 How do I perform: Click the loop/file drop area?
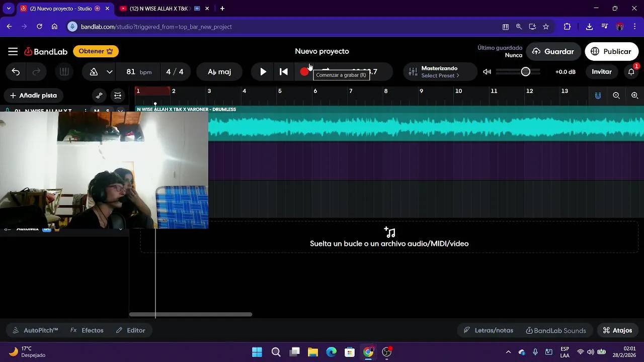click(x=389, y=238)
